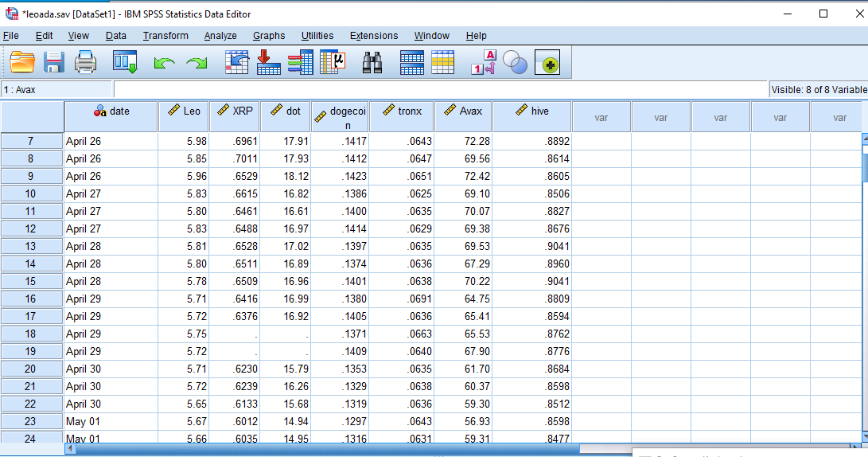Screen dimensions: 868x457
Task: Open the Extensions menu
Action: 374,36
